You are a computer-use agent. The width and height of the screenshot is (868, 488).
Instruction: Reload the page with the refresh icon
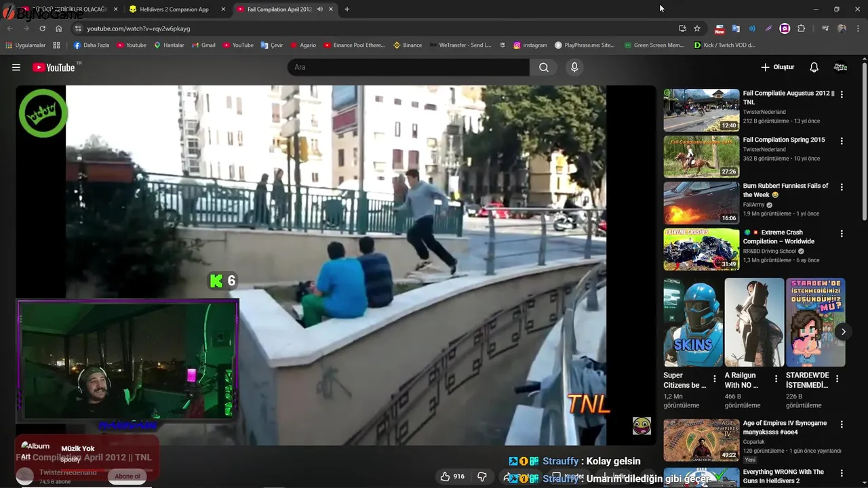pos(42,28)
